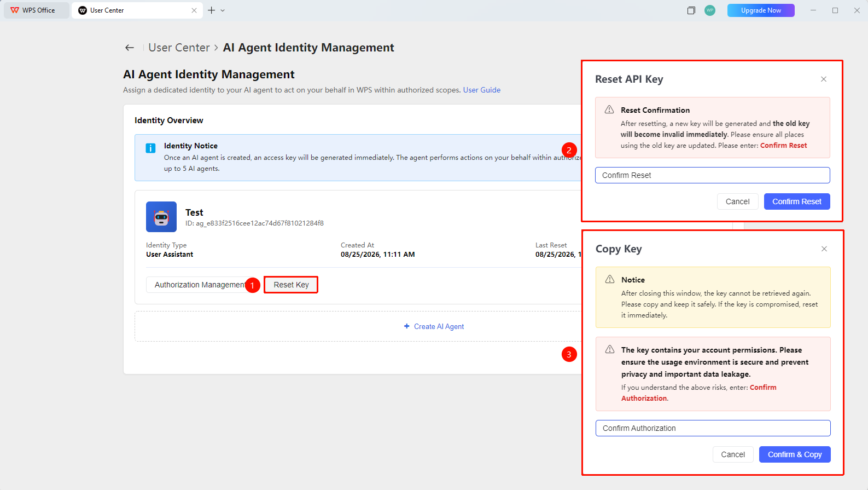Click the Upgrade Now button
The width and height of the screenshot is (868, 490).
(x=761, y=10)
